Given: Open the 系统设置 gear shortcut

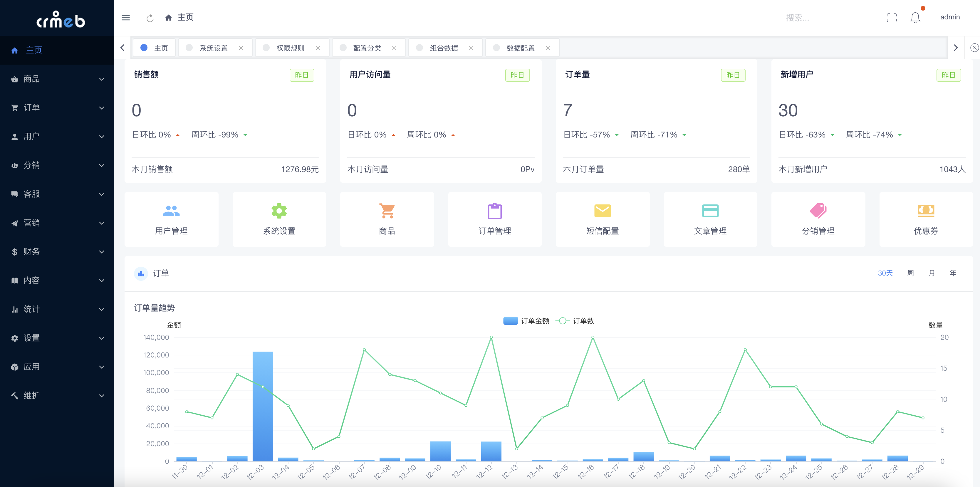Looking at the screenshot, I should tap(279, 211).
